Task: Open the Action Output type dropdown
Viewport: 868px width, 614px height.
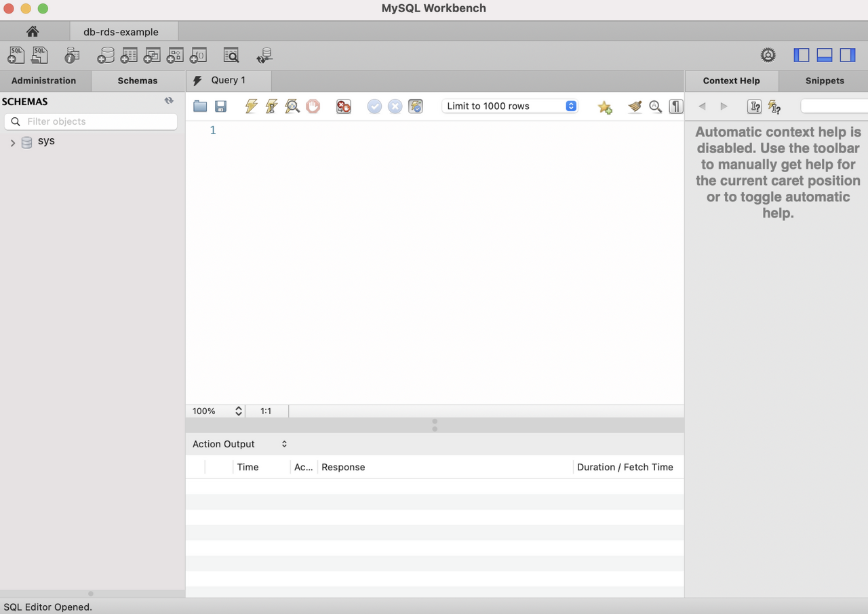Action: pyautogui.click(x=240, y=444)
